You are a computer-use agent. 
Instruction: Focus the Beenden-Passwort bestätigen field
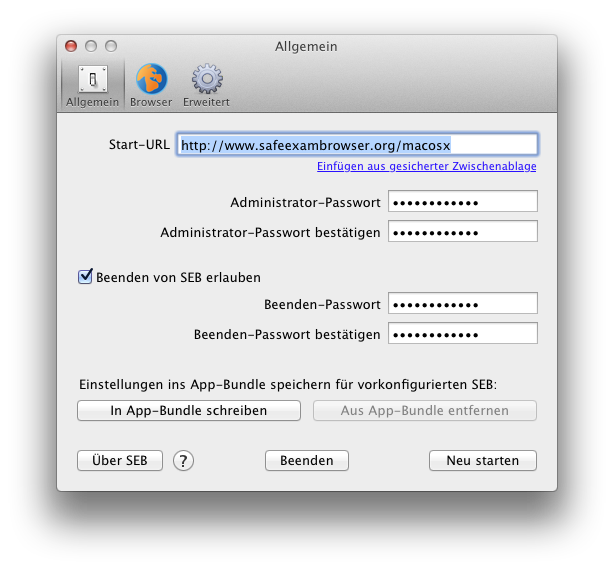tap(462, 334)
